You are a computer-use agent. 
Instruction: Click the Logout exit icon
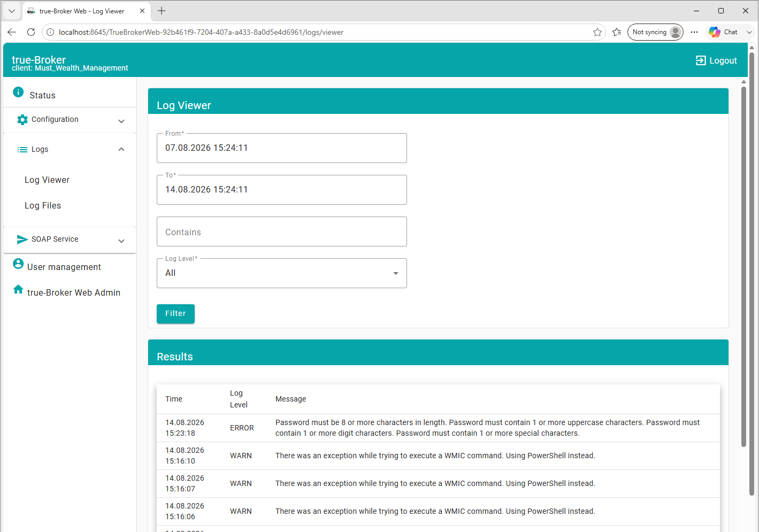701,60
